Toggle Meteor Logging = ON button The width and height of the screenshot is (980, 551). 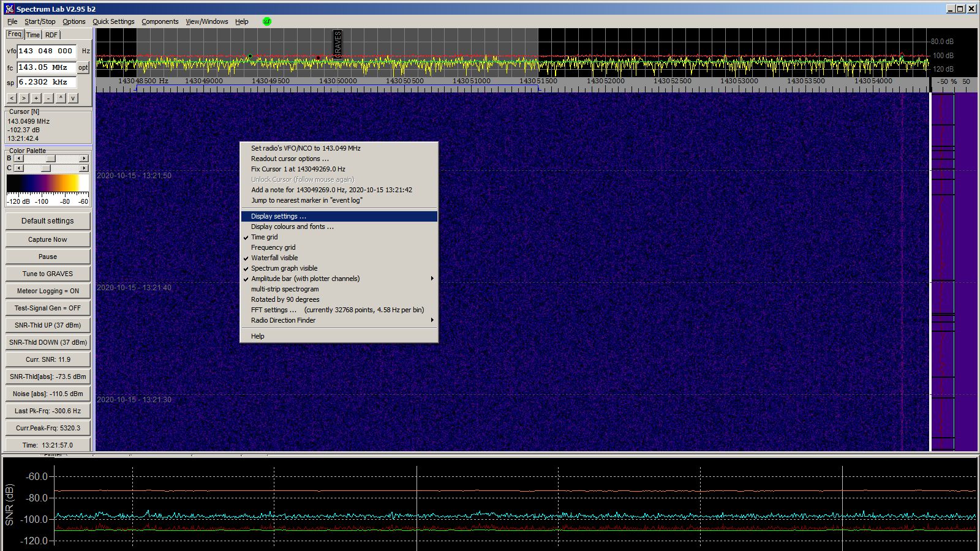click(48, 291)
